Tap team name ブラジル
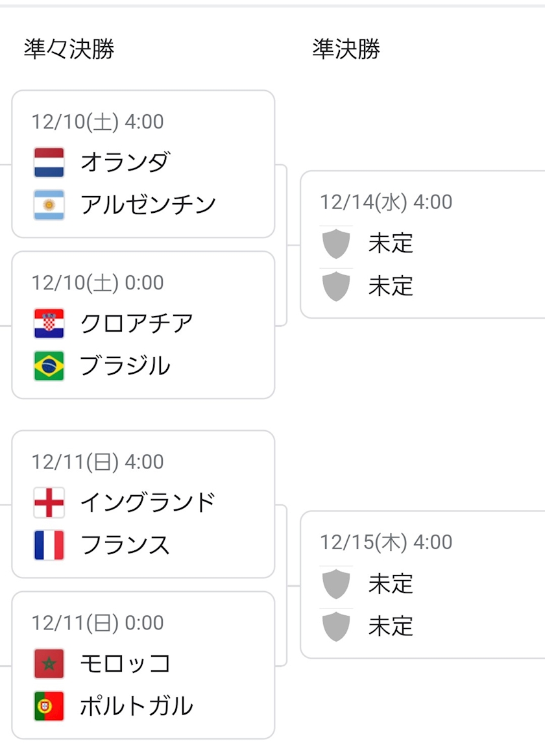 [x=125, y=366]
